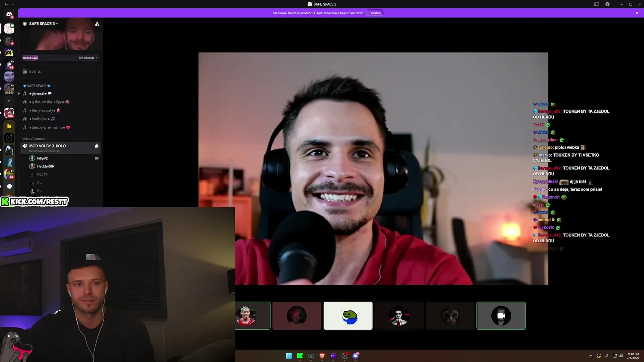The height and width of the screenshot is (362, 644).
Task: Select user RESTT in voice channel
Action: pyautogui.click(x=42, y=174)
